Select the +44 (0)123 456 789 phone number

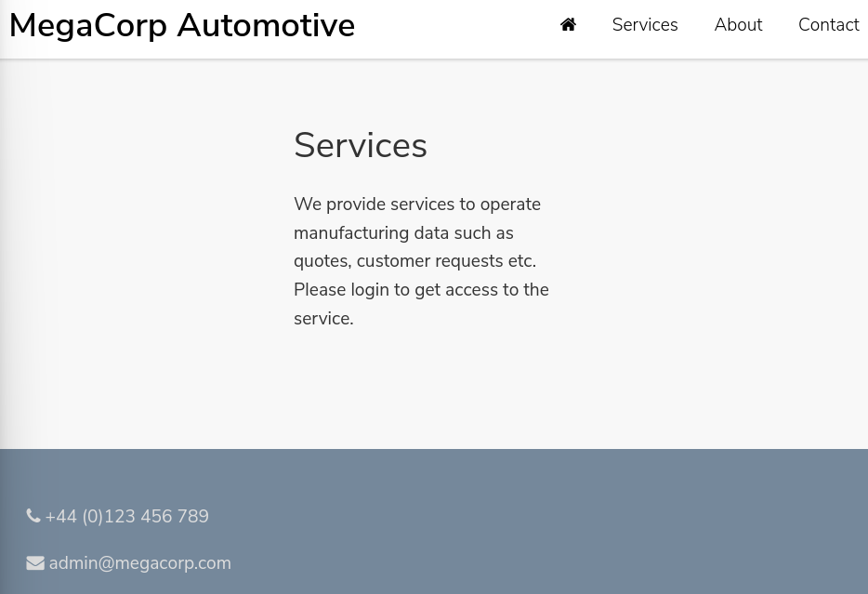tap(126, 517)
